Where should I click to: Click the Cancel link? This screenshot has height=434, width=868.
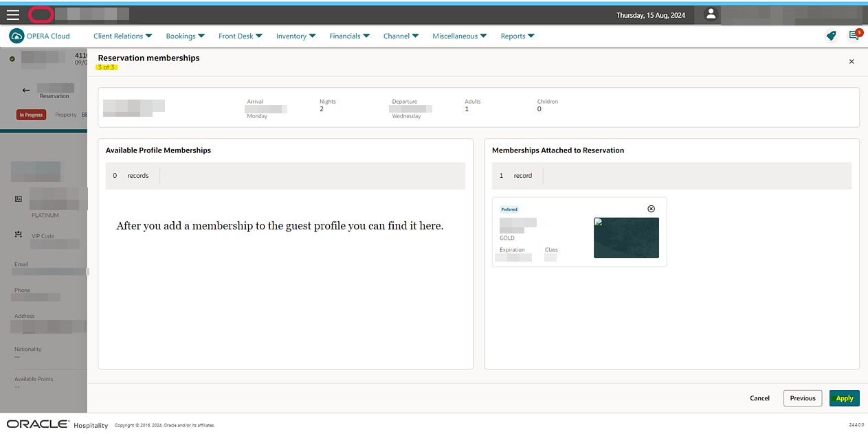[x=759, y=398]
